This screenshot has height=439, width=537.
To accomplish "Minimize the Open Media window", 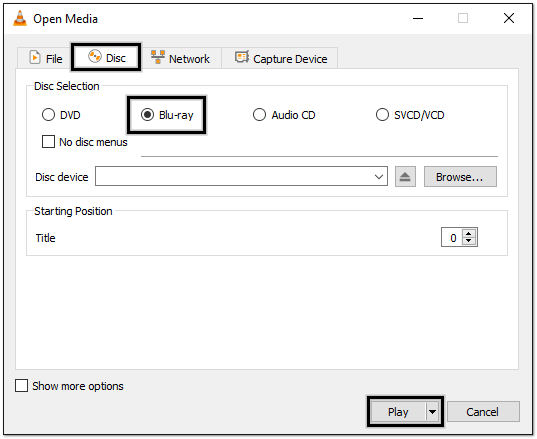I will click(418, 18).
